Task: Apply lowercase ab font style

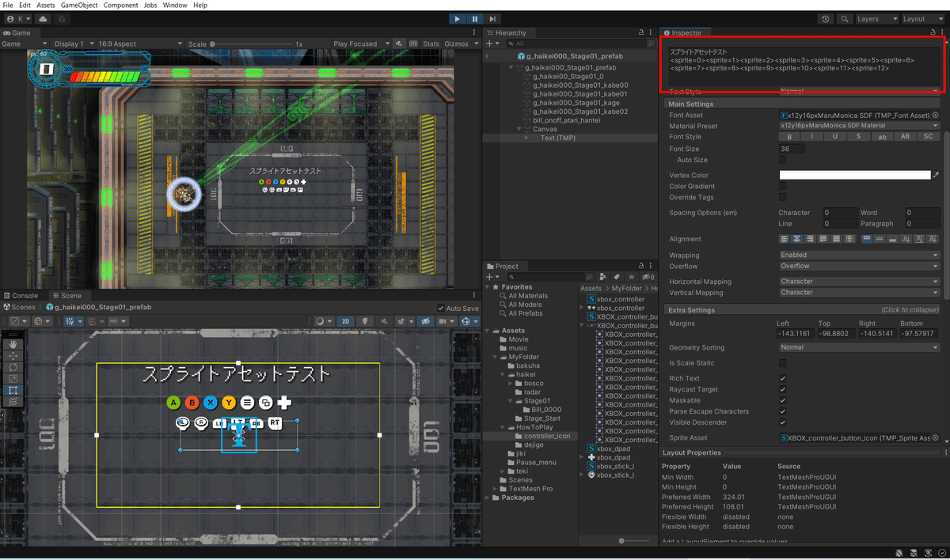Action: coord(882,137)
